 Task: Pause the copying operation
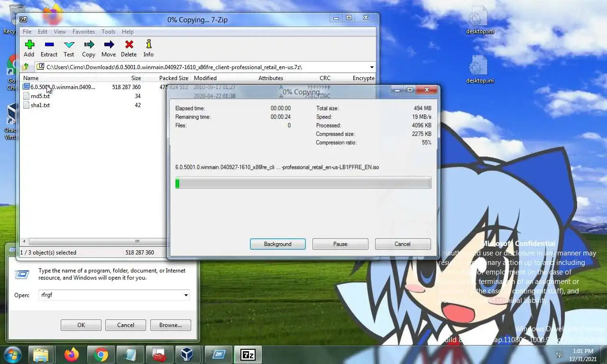[340, 244]
